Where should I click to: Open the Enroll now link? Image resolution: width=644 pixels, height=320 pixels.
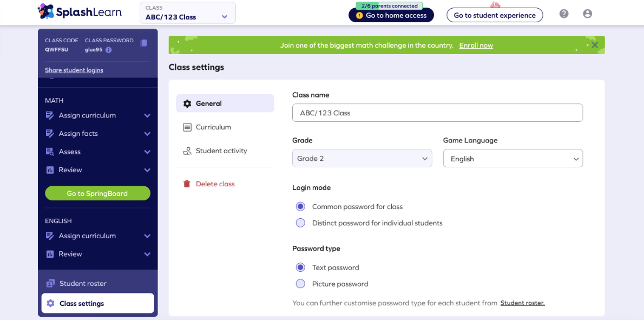[x=476, y=45]
